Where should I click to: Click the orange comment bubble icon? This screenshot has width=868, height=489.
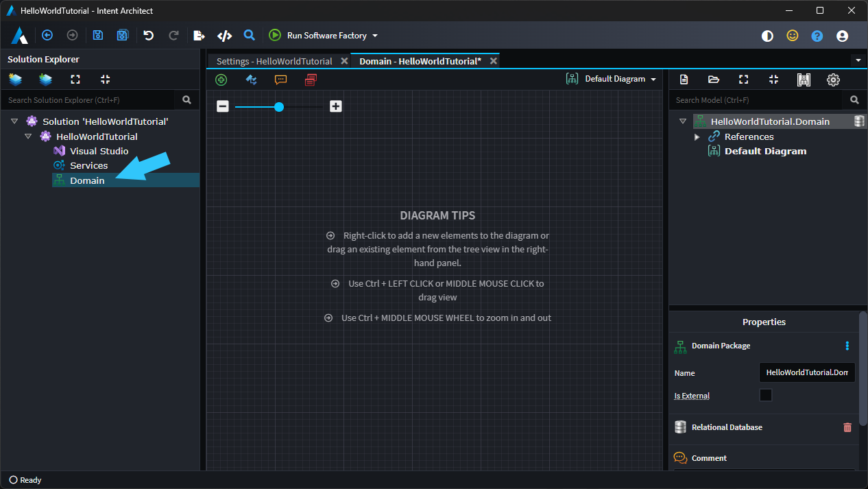(x=280, y=80)
